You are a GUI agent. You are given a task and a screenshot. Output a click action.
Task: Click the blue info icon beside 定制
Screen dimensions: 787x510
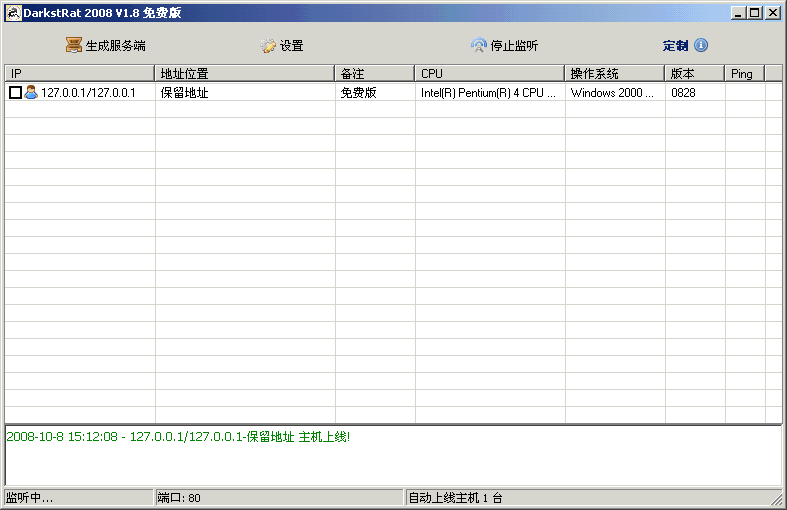click(x=701, y=46)
